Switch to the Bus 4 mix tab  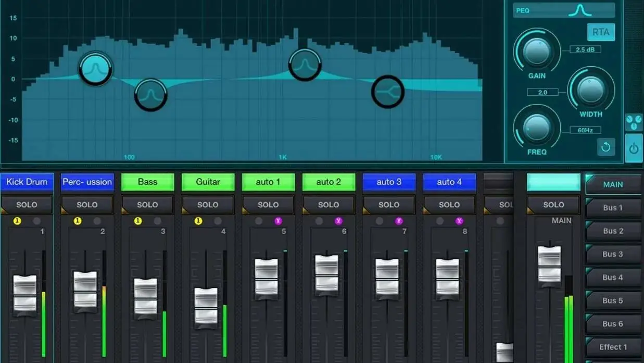[613, 278]
